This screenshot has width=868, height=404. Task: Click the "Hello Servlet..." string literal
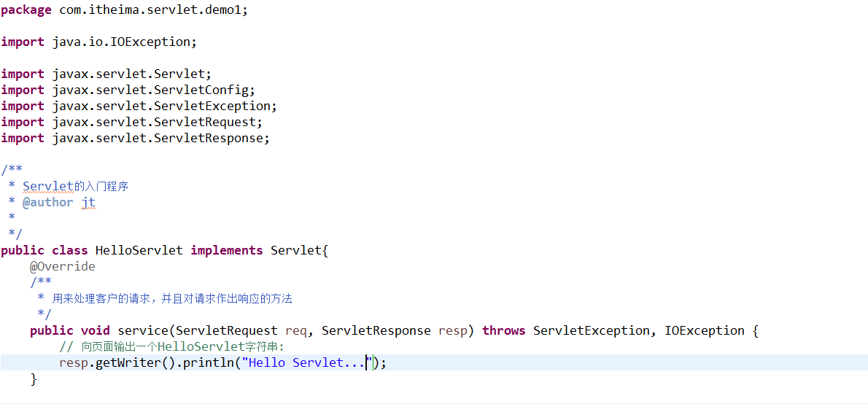click(306, 363)
